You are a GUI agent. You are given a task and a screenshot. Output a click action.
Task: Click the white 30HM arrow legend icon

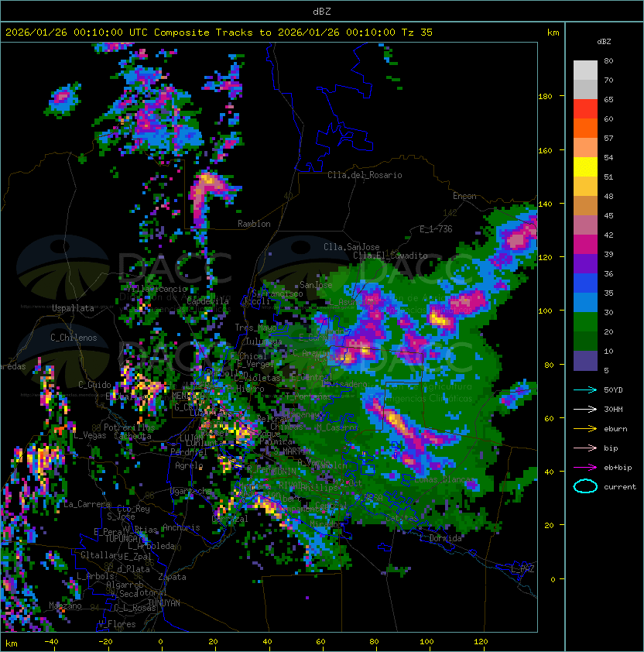coord(585,410)
